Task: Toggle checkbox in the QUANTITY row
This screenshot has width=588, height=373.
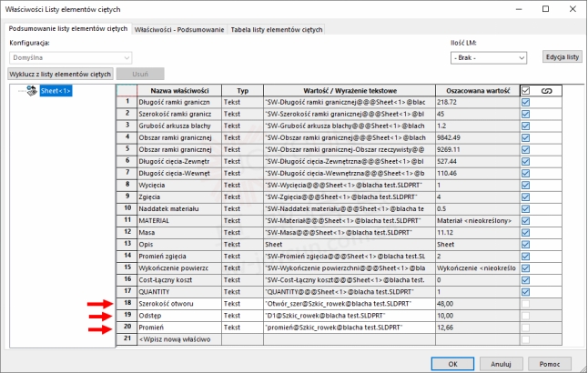Action: point(525,292)
